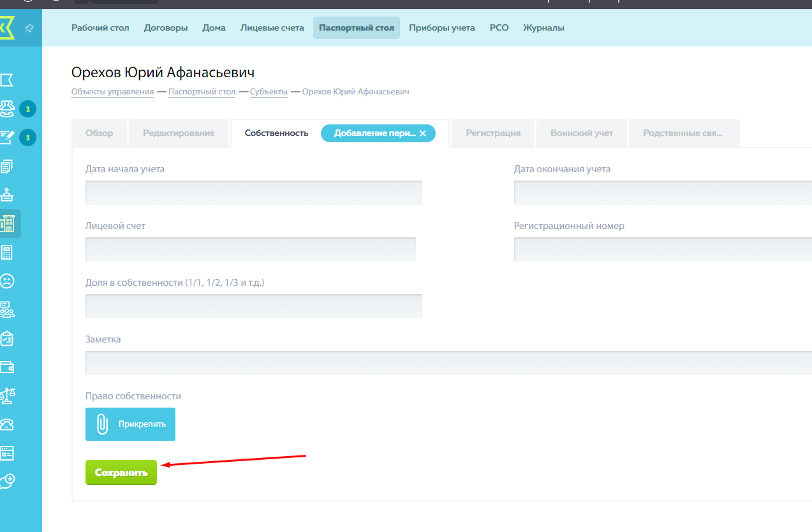Image resolution: width=812 pixels, height=532 pixels.
Task: Open the pencil edit icon in the sidebar
Action: (x=7, y=137)
